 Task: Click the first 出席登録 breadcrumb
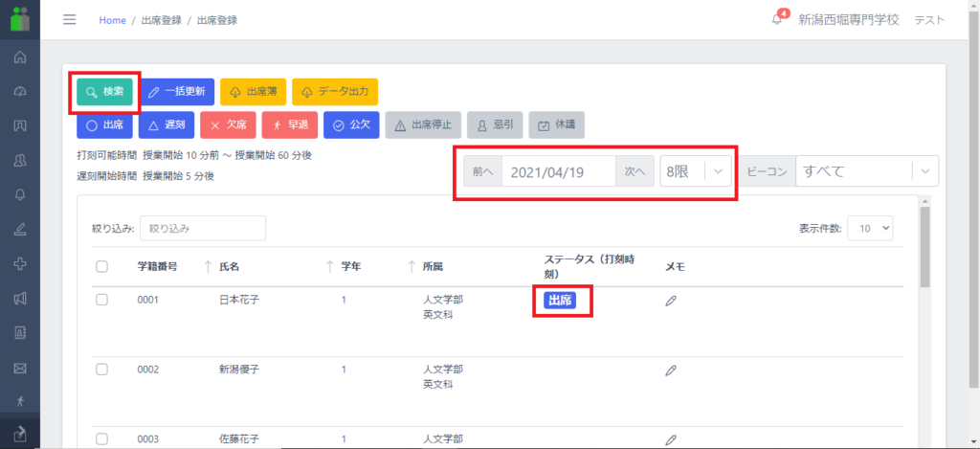tap(161, 20)
